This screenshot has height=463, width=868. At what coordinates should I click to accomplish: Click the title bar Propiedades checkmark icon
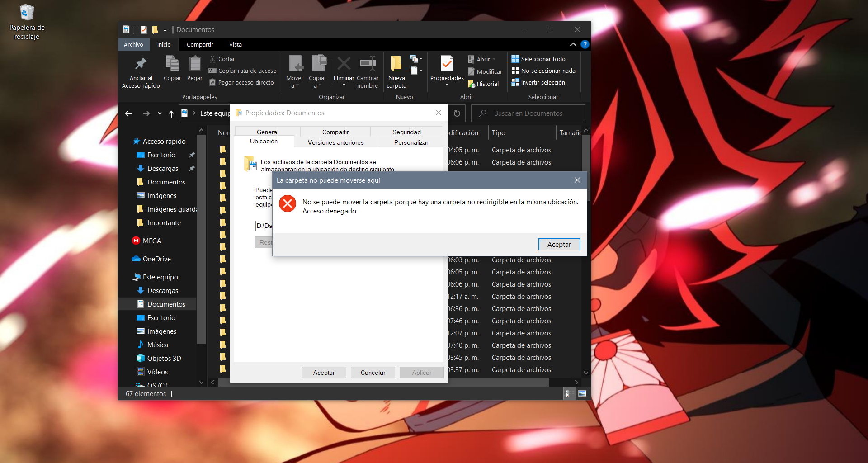pos(144,30)
